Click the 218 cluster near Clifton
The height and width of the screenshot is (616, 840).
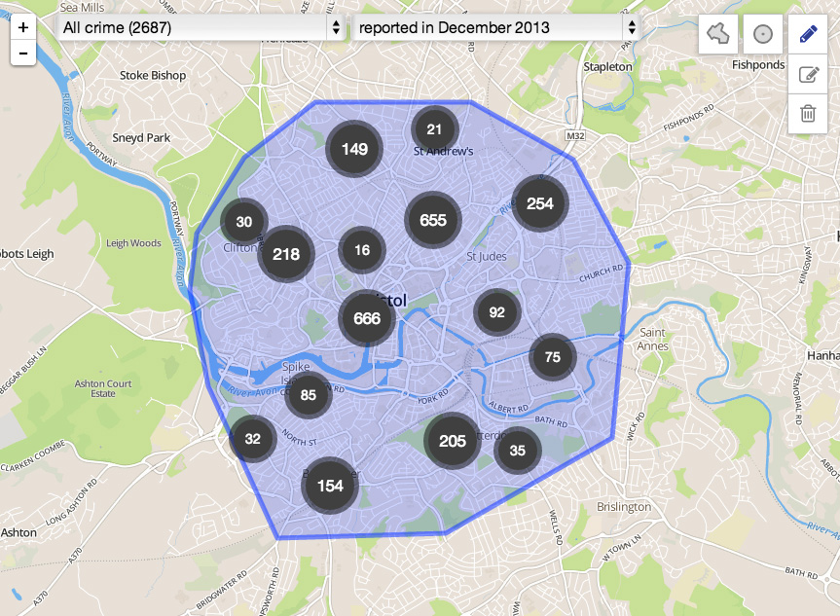coord(286,254)
